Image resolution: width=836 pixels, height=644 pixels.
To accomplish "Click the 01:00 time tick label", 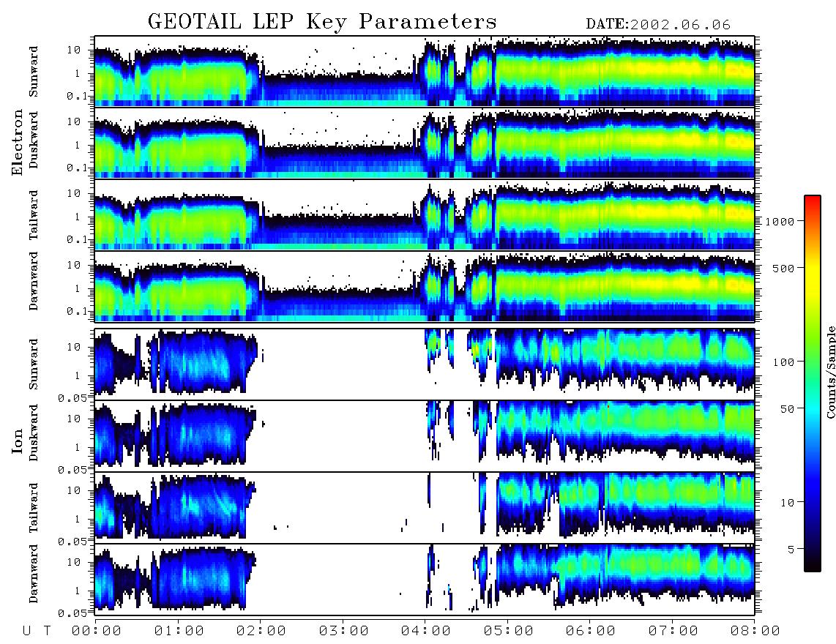I will coord(179,632).
